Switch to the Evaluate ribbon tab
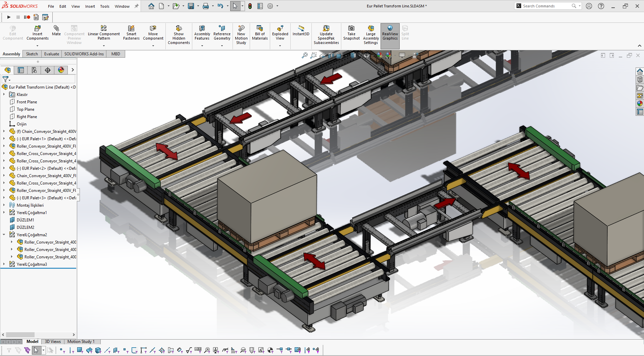The width and height of the screenshot is (644, 356). pyautogui.click(x=52, y=54)
